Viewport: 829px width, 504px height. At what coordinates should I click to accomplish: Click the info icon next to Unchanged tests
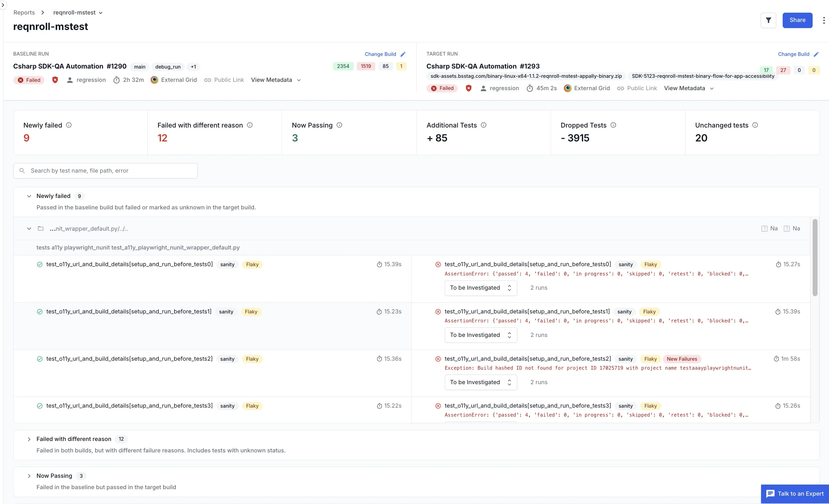(755, 125)
